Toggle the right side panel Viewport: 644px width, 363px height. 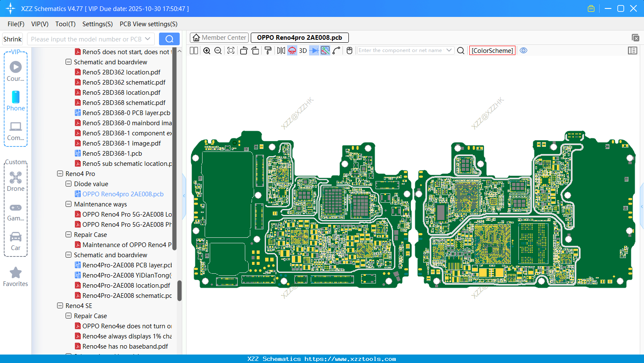click(633, 51)
